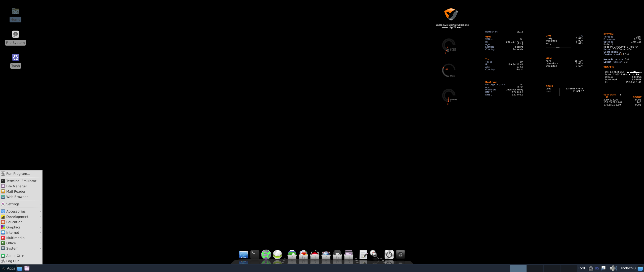Click the volume speaker icon in panel
This screenshot has height=272, width=644.
click(613, 268)
